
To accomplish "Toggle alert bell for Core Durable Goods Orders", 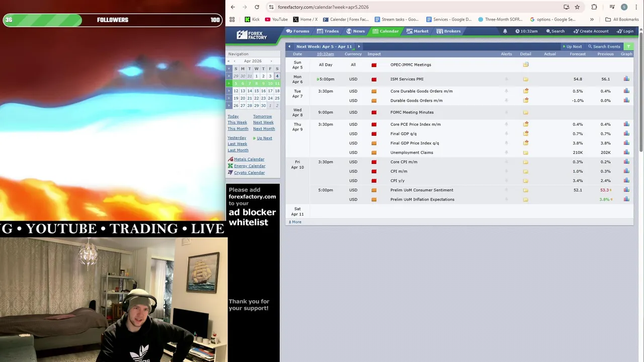I will (x=506, y=91).
